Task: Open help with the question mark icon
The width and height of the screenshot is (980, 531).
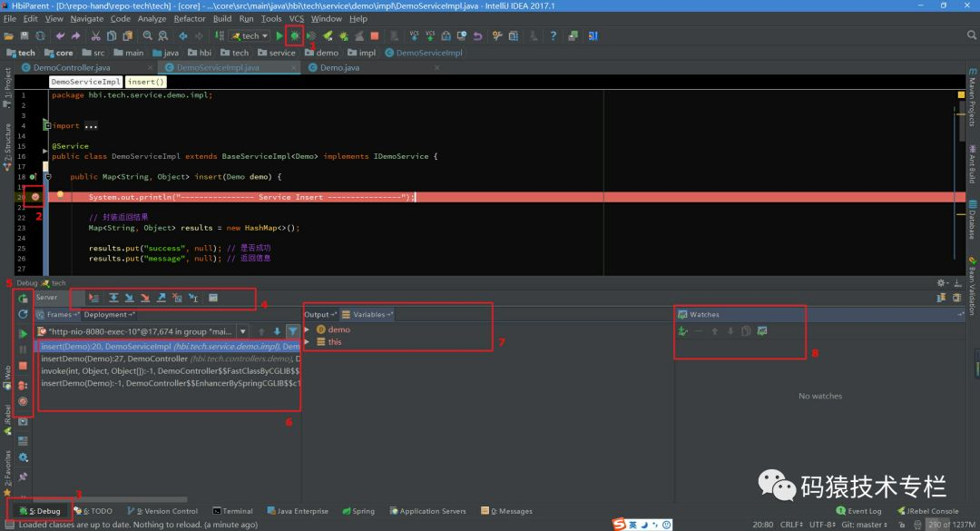Action: coord(554,36)
